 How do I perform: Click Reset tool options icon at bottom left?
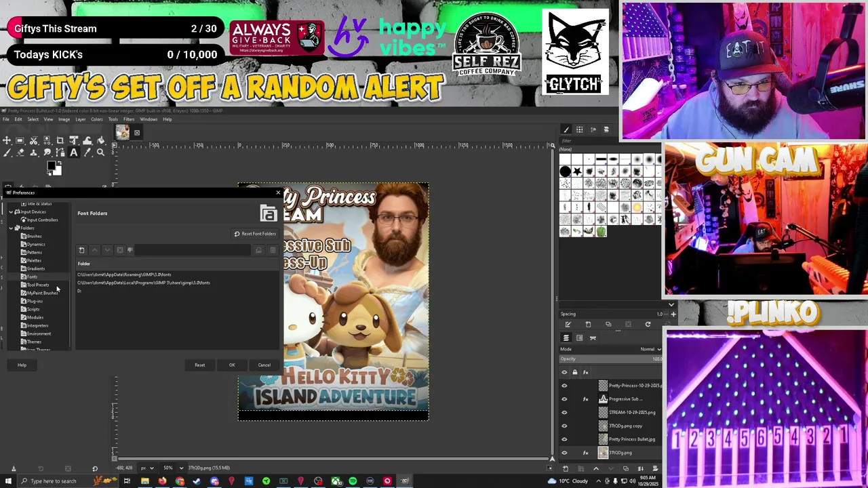click(x=95, y=468)
